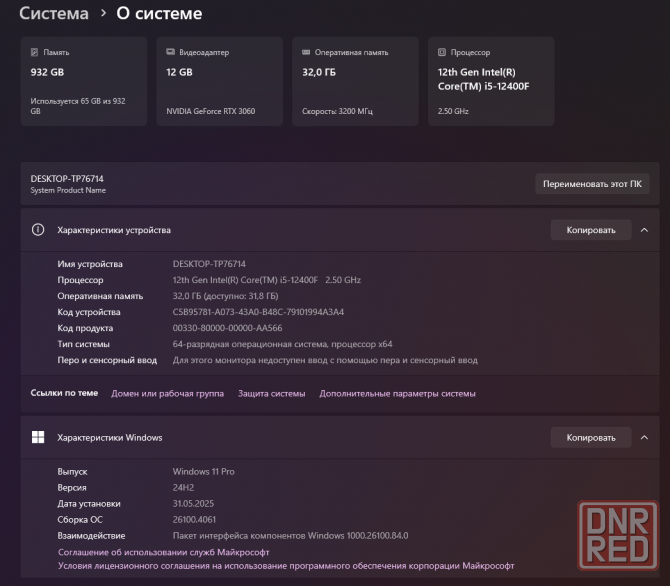Click Скорость: 3200 МГц text
This screenshot has height=586, width=670.
click(338, 111)
